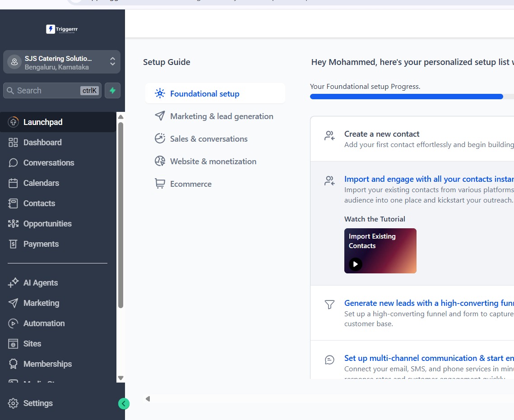Open the Conversations chat bubble icon
The image size is (514, 420).
click(13, 163)
